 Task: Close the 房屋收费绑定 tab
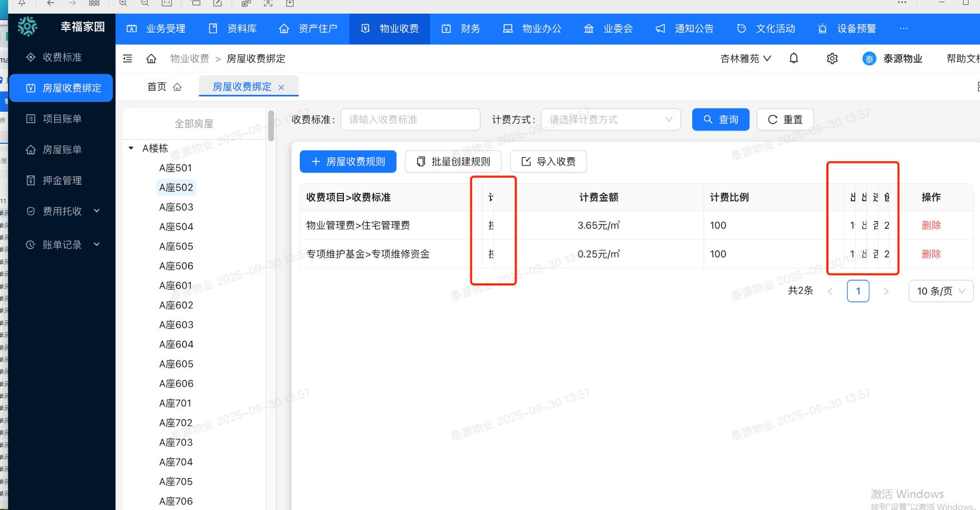[x=281, y=87]
